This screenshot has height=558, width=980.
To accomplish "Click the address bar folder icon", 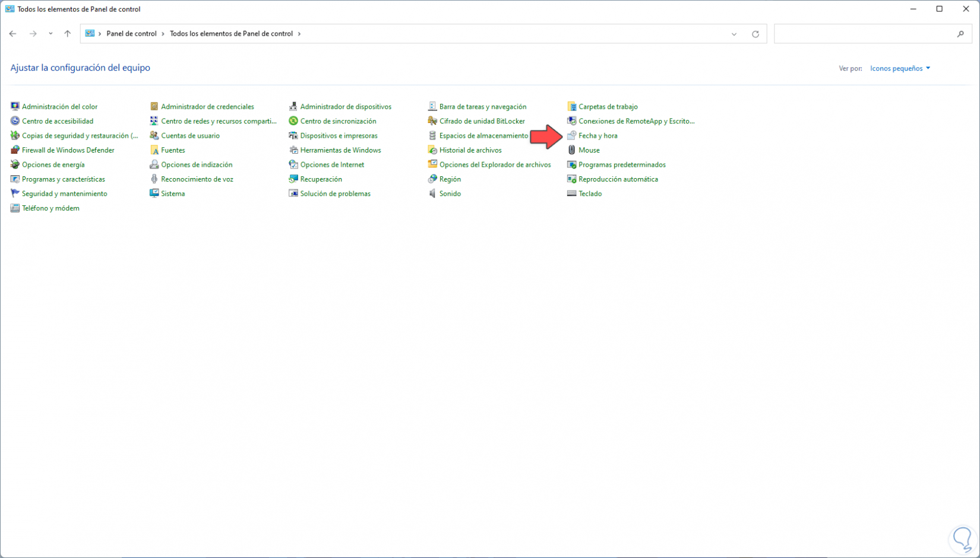I will (90, 34).
